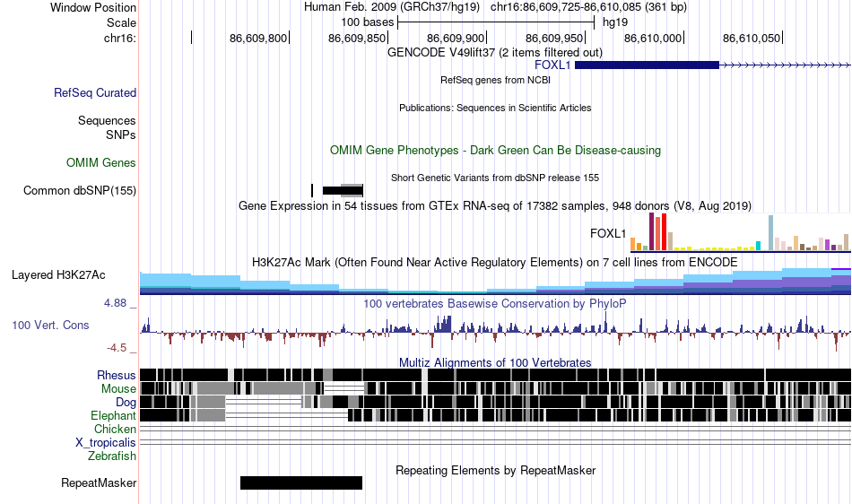Open the FOXL1 gene label in GENCODE track
Screen dimensions: 852x504
(x=552, y=65)
